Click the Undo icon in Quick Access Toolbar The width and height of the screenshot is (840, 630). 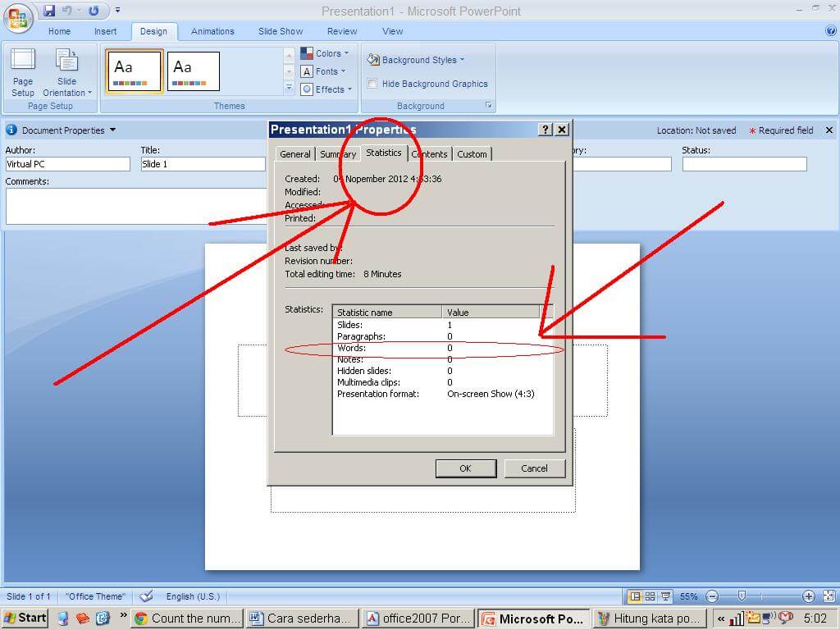click(x=67, y=10)
